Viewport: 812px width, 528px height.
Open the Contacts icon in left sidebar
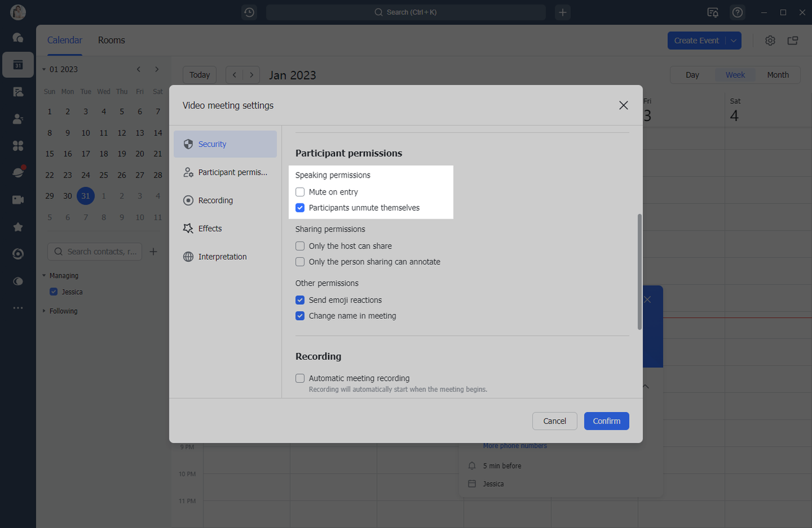pos(18,119)
